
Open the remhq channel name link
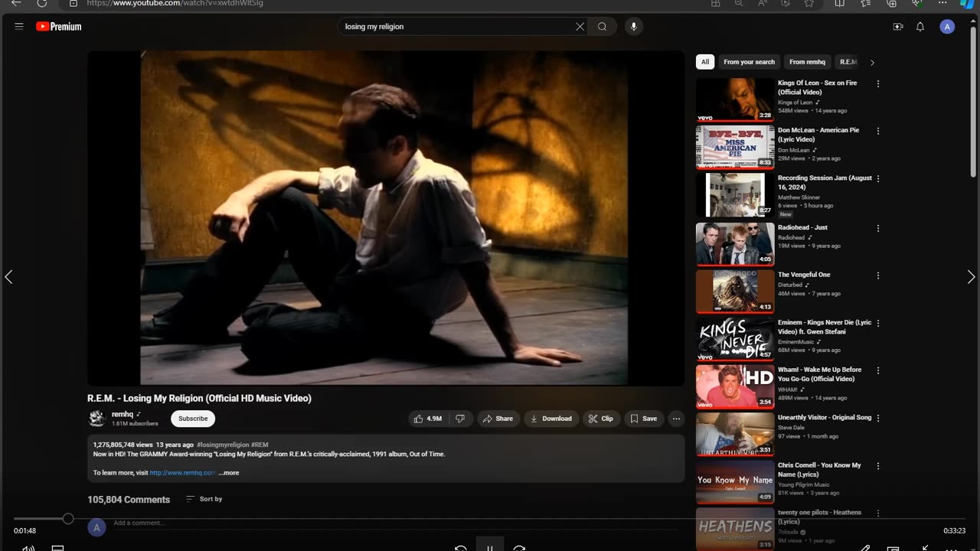pos(122,414)
